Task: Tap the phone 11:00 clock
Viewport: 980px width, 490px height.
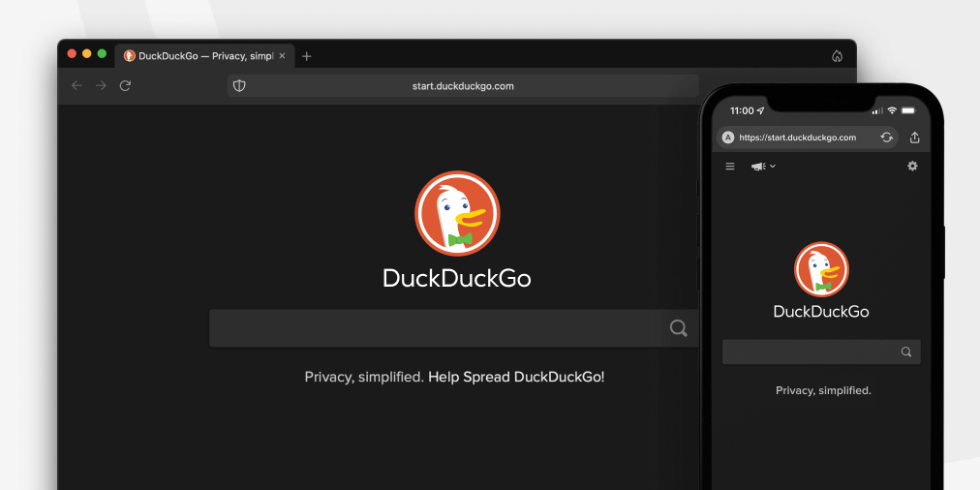Action: point(742,110)
